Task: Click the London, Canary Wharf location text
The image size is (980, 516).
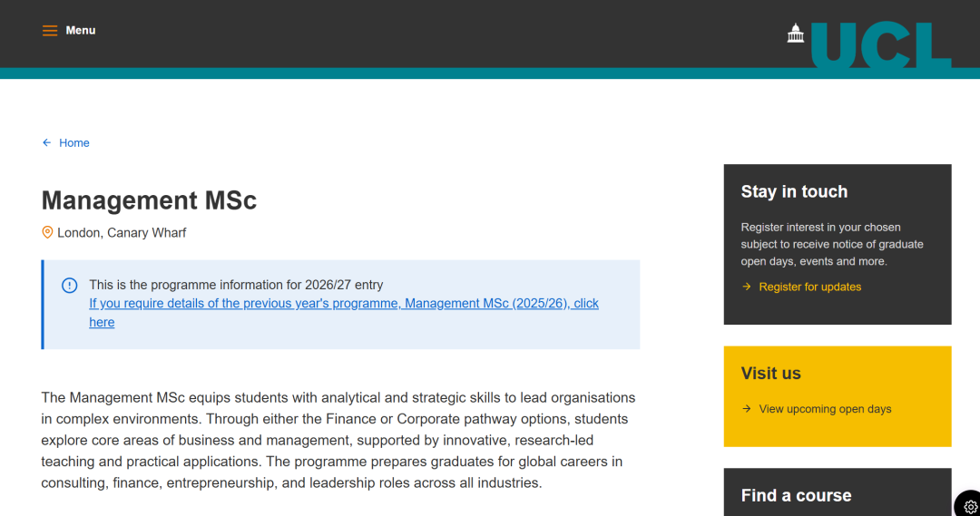Action: pos(122,233)
